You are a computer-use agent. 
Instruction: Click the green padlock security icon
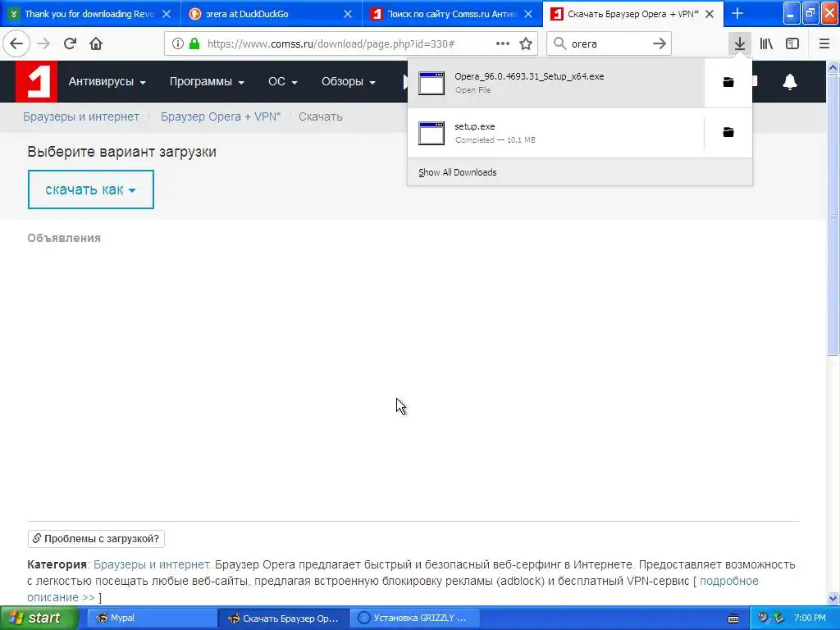click(x=194, y=44)
